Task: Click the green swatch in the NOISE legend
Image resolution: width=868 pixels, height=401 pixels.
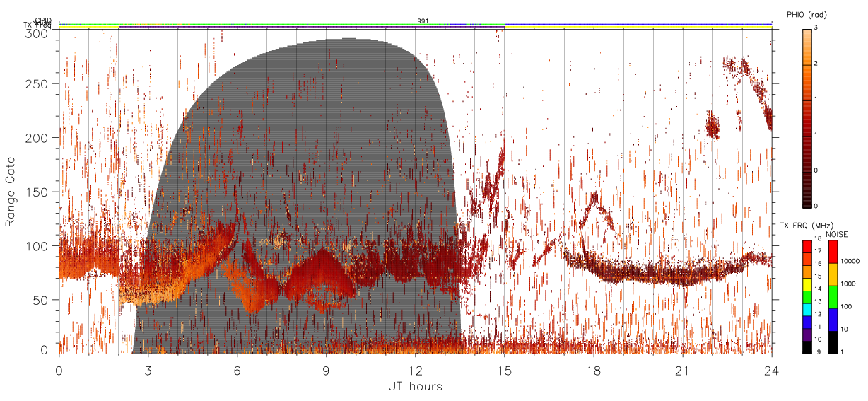Action: (x=833, y=296)
